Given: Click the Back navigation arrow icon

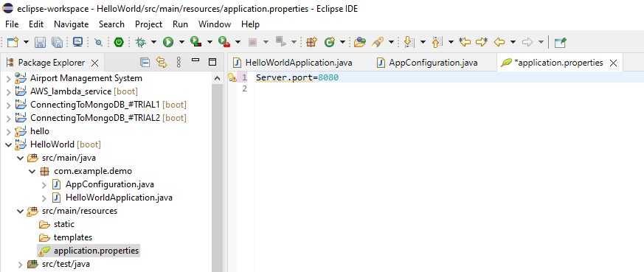Looking at the screenshot, I should pyautogui.click(x=499, y=42).
